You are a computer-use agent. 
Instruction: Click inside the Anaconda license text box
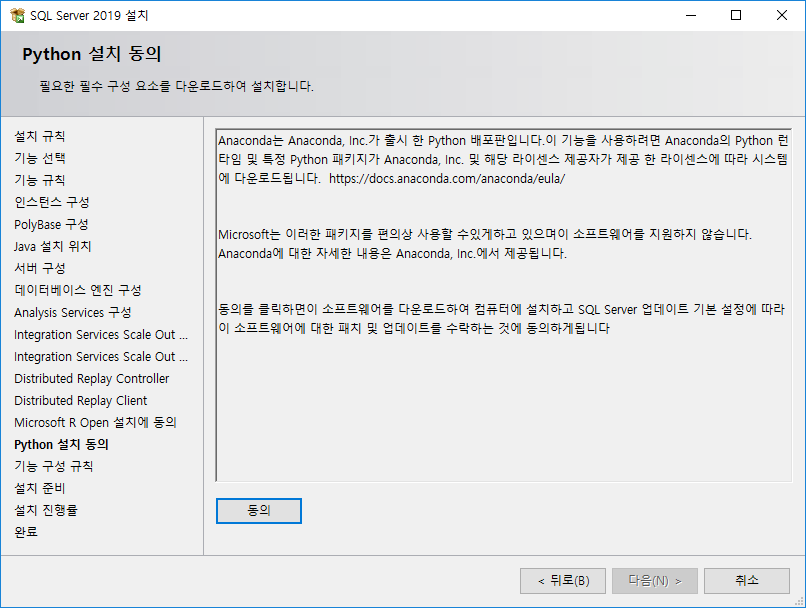504,305
